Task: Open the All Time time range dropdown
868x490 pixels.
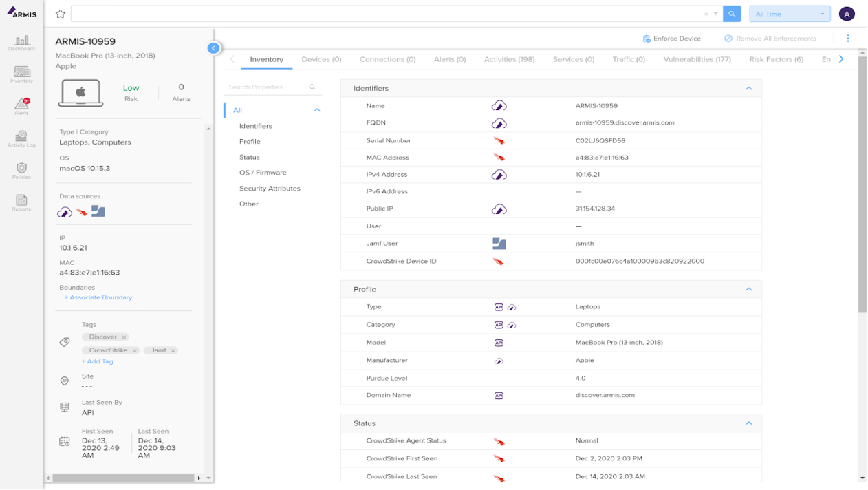Action: click(790, 14)
